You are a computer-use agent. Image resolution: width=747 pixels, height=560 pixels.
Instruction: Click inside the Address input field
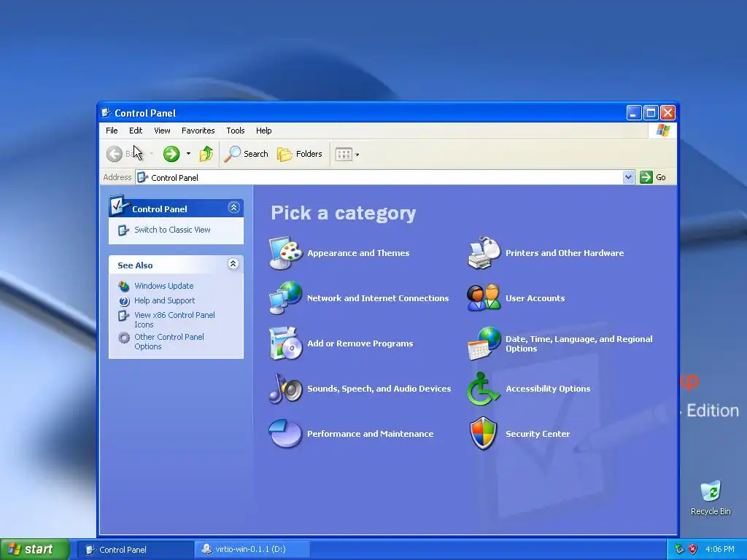coord(385,177)
